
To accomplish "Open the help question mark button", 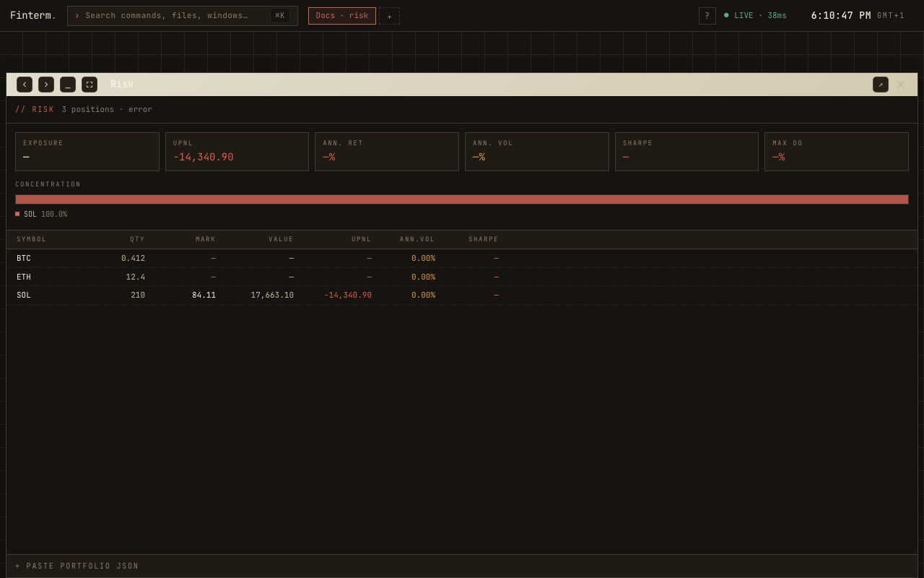I will click(x=707, y=16).
